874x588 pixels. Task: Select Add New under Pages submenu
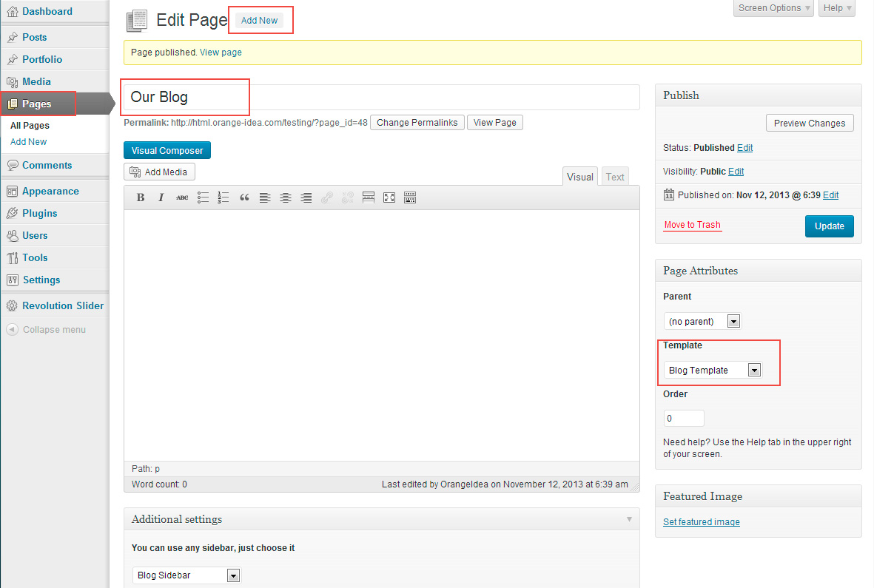[28, 142]
